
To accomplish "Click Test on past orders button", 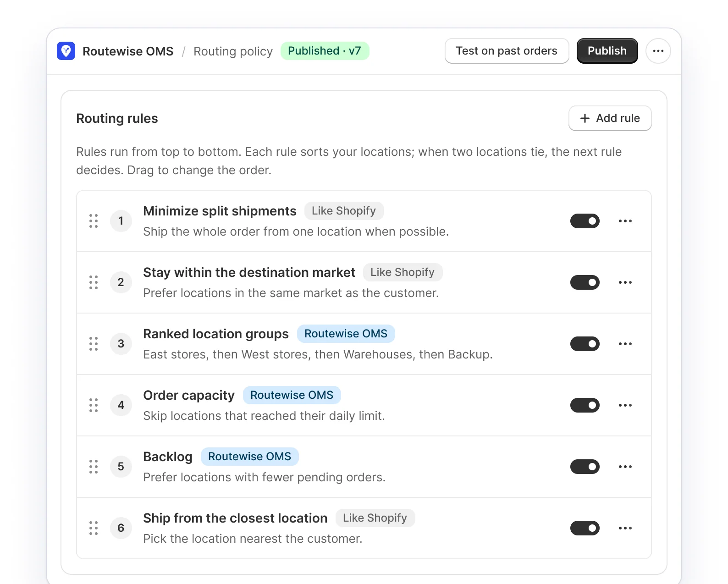I will tap(507, 51).
